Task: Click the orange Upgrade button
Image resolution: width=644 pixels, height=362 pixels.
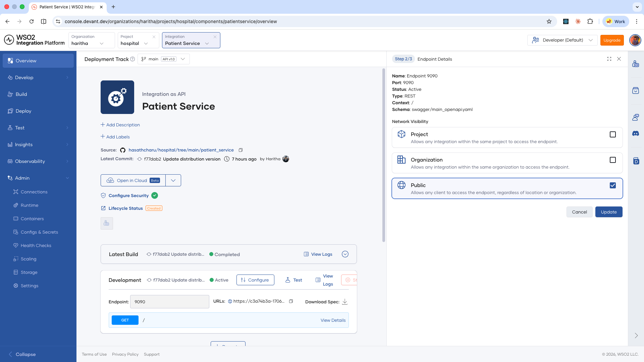Action: click(x=612, y=40)
